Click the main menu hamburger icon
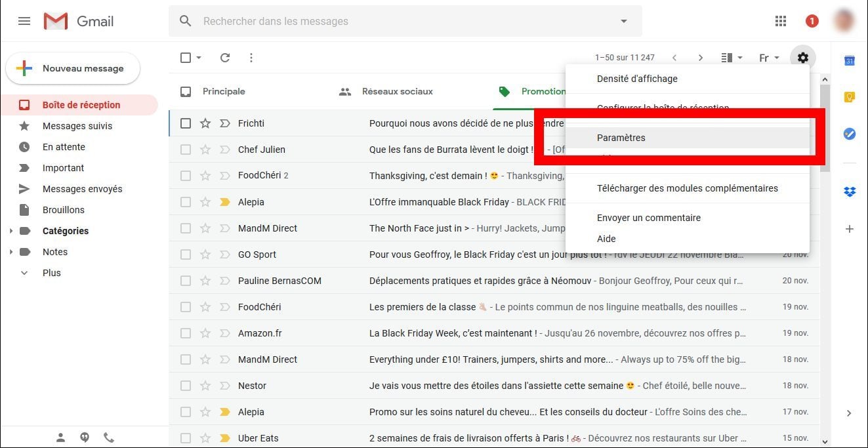This screenshot has height=448, width=868. (x=24, y=21)
